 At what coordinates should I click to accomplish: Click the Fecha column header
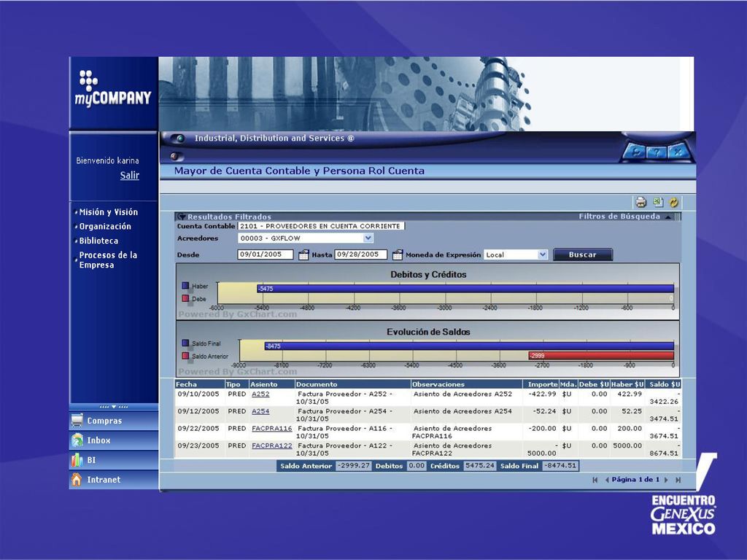[x=200, y=384]
